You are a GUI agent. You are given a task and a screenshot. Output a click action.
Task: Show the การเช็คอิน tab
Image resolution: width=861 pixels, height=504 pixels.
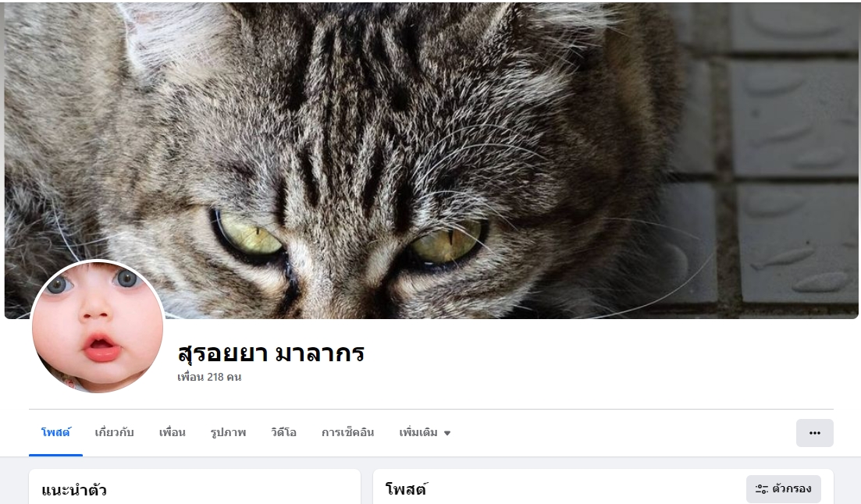347,433
